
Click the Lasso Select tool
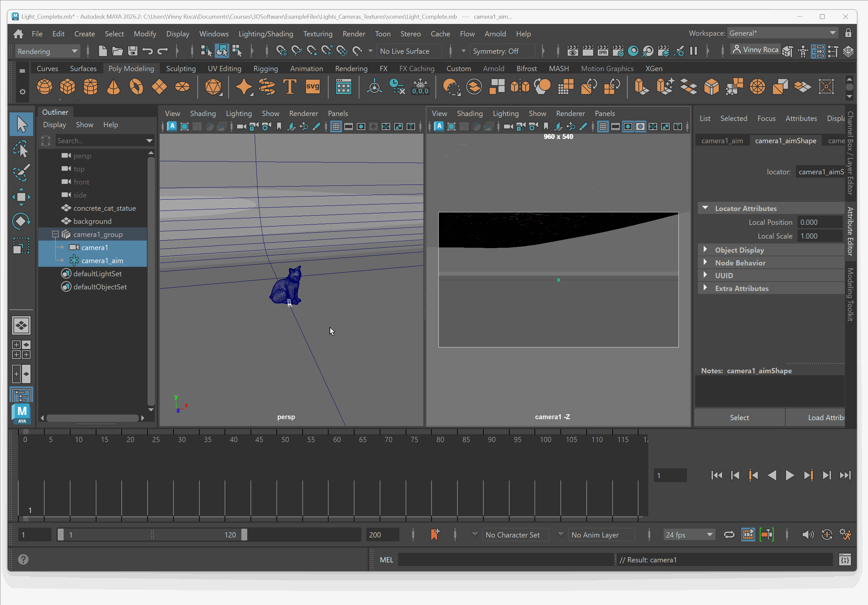pos(21,148)
